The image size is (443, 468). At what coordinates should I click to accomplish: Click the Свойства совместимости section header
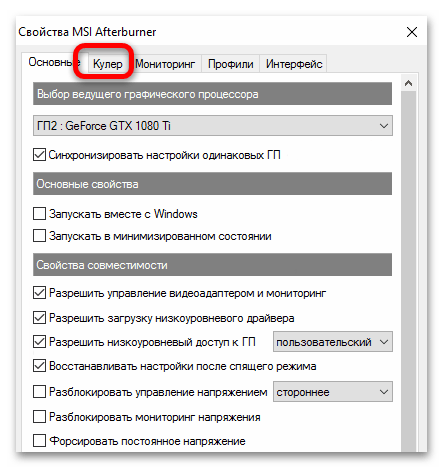(x=212, y=265)
